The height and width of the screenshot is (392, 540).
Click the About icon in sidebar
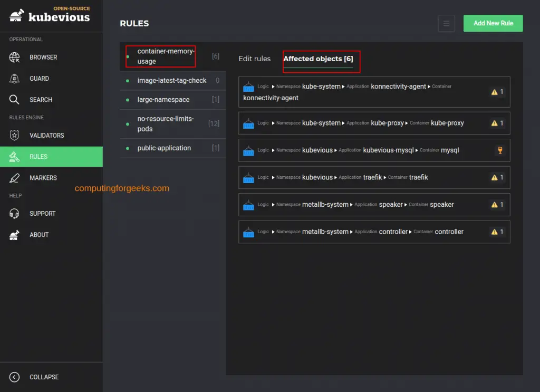click(14, 235)
